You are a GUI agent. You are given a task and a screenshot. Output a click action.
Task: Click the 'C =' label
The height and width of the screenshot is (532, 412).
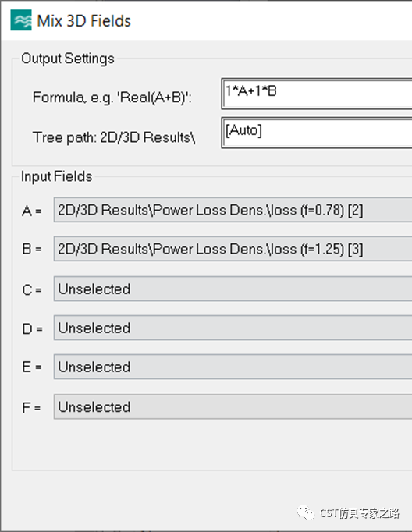[x=32, y=290]
